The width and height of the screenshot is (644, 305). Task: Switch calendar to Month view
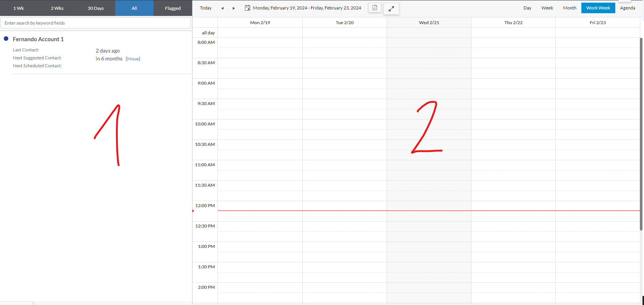point(570,8)
